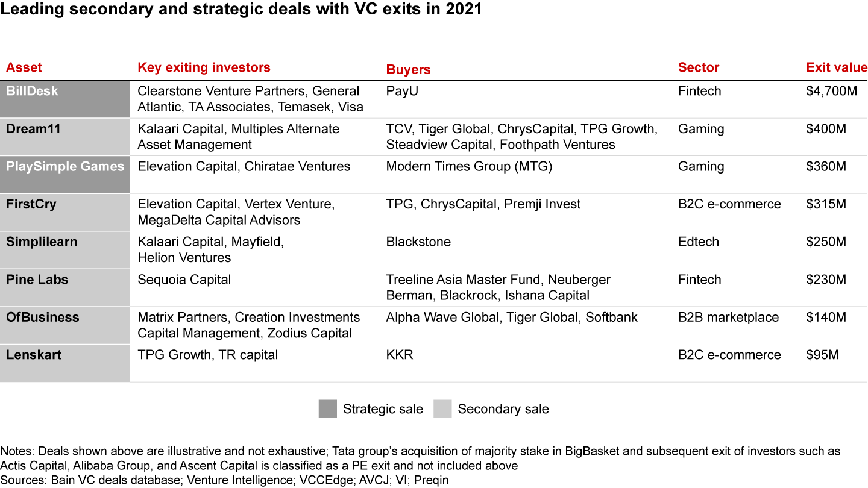Select the Pine Labs asset cell
The width and height of the screenshot is (868, 488).
pyautogui.click(x=65, y=287)
